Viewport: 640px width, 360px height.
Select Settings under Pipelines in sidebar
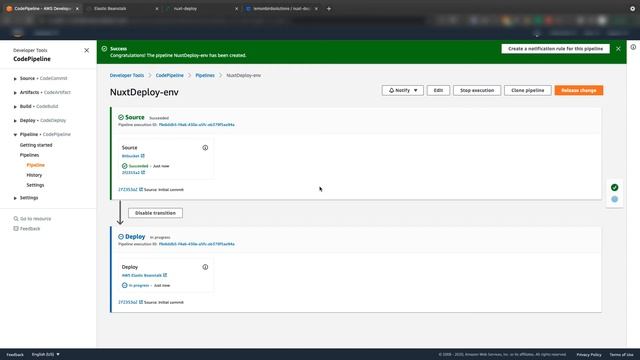35,185
